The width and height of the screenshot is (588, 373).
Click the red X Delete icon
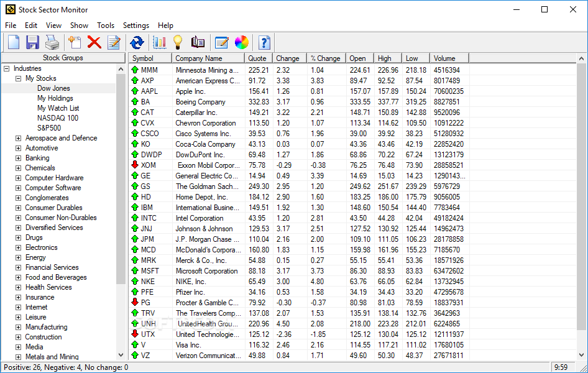pos(94,42)
